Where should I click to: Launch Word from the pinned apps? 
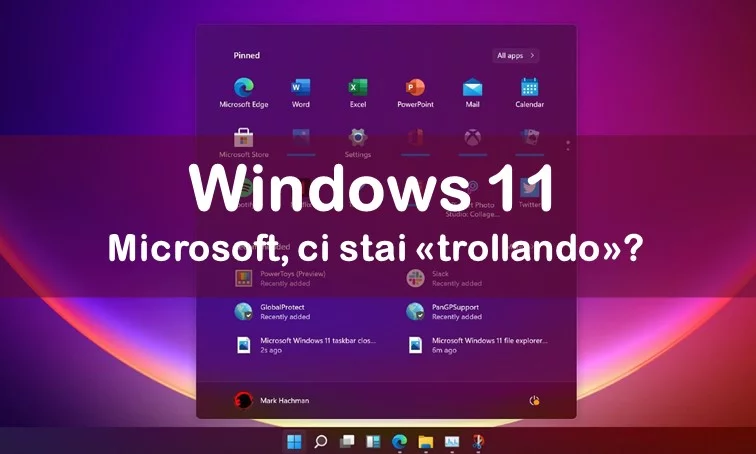[300, 88]
